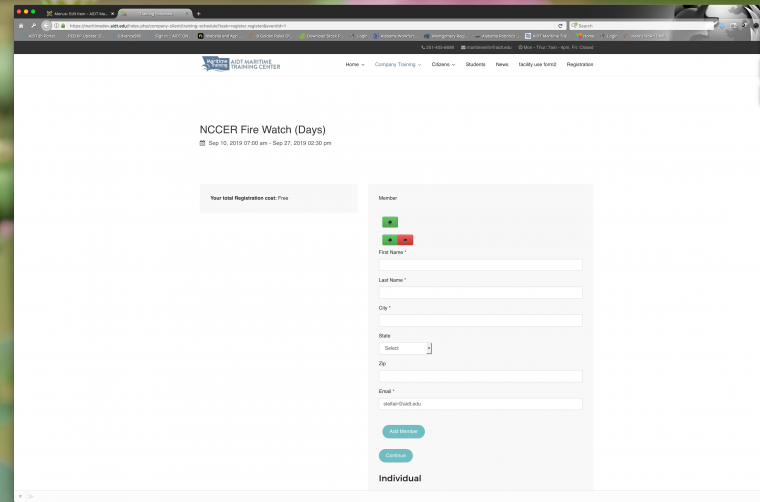Screen dimensions: 760x502
Task: Open the facility use form2 navigation item
Action: click(537, 64)
